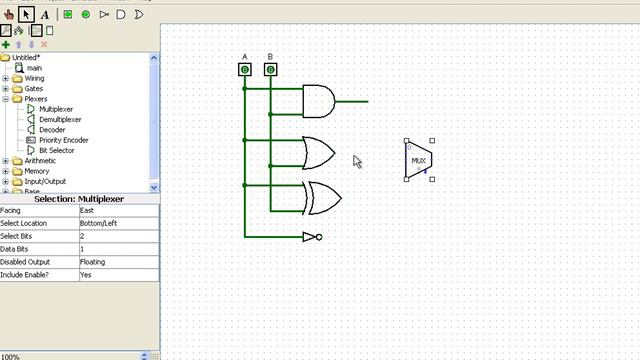Select the Edit arrow tool
Image resolution: width=640 pixels, height=360 pixels.
tap(26, 15)
